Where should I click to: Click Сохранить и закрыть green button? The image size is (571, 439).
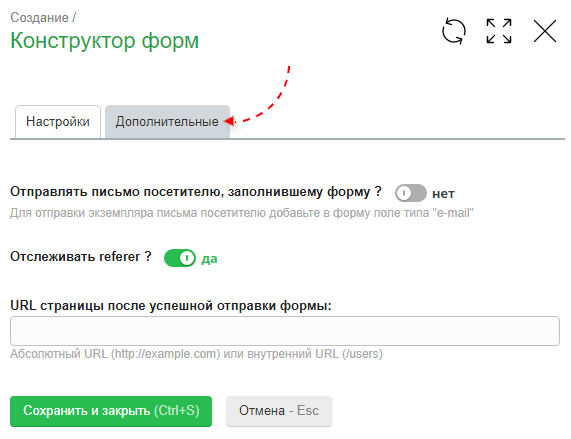tap(111, 411)
